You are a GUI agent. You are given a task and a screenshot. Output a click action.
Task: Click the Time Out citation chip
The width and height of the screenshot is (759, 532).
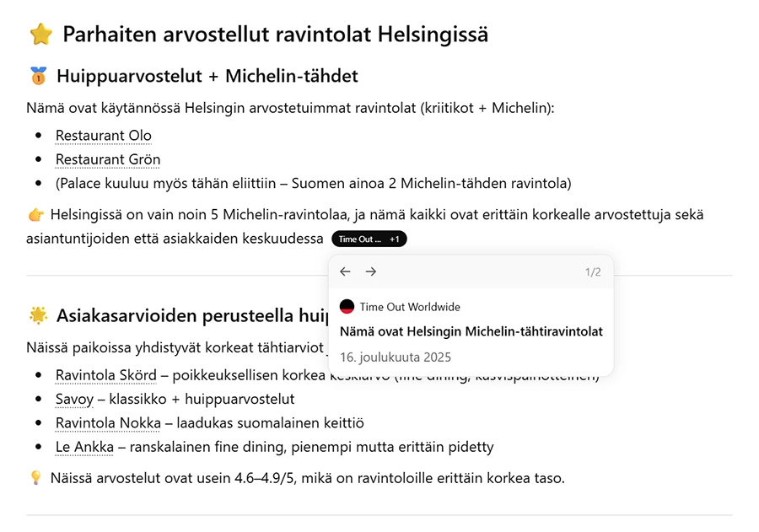pos(360,239)
